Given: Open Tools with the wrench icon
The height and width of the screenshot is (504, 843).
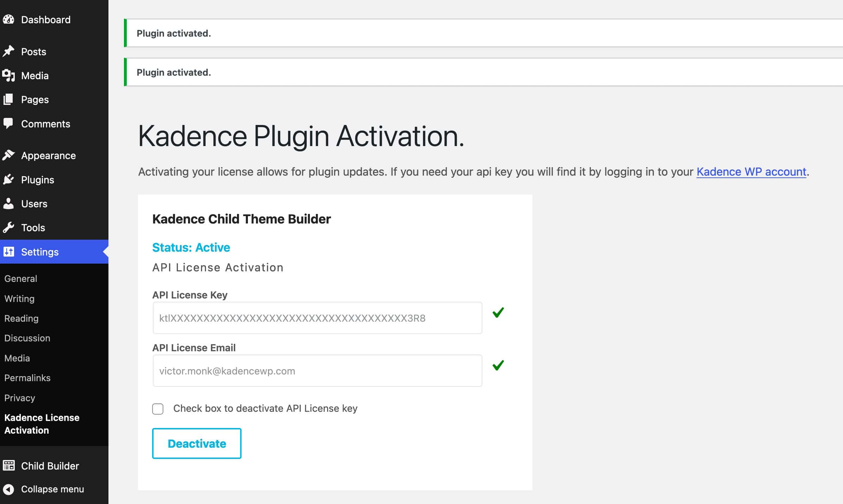Looking at the screenshot, I should pyautogui.click(x=9, y=228).
